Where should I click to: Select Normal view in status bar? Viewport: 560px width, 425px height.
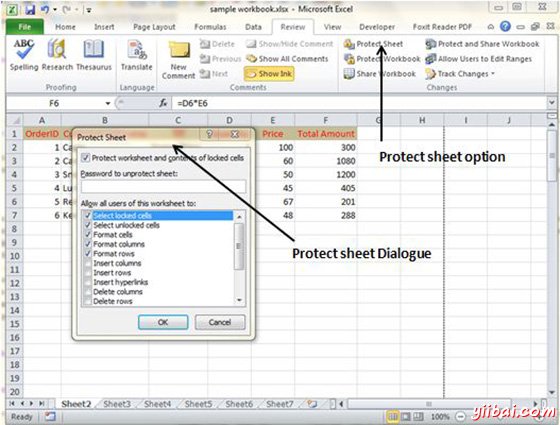[392, 416]
